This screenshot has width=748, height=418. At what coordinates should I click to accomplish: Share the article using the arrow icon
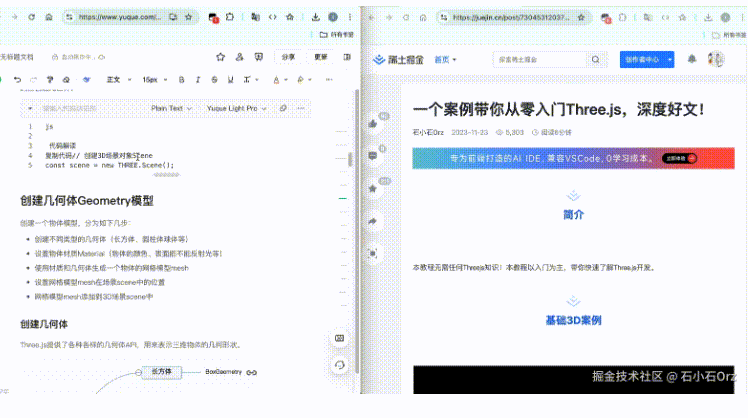point(373,221)
